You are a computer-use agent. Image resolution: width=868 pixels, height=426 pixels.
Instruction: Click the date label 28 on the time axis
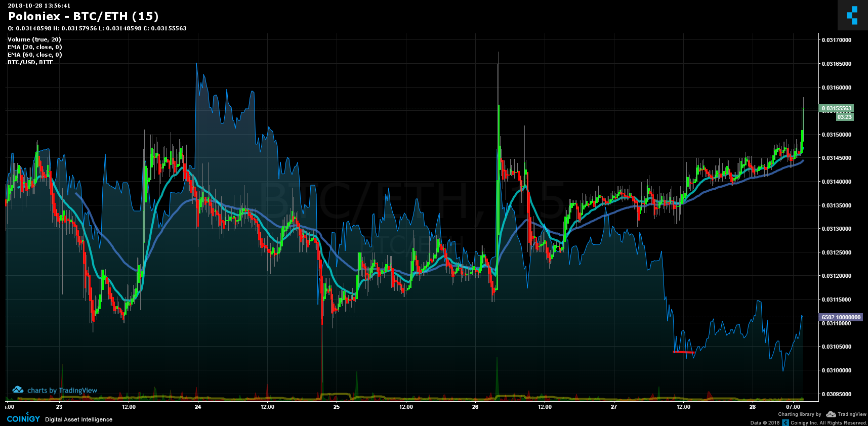click(x=753, y=407)
